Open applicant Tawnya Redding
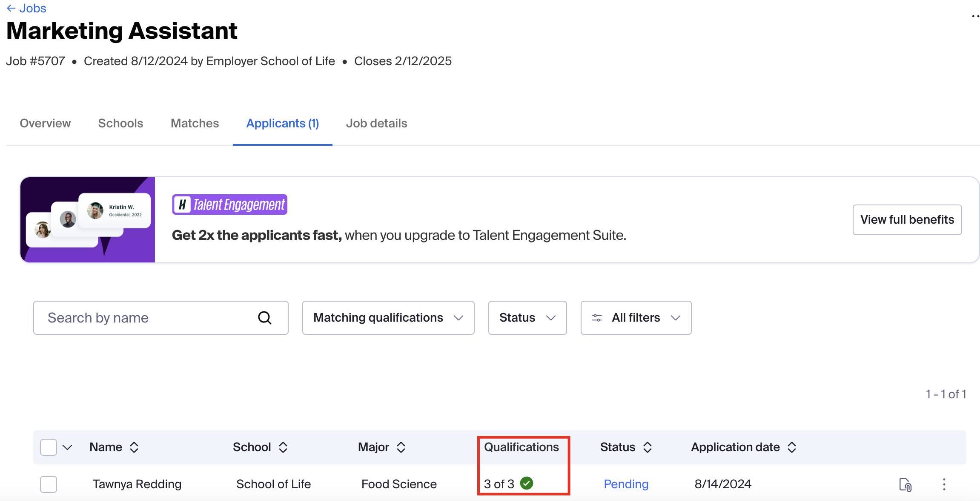Screen dimensions: 980x501 point(137,484)
